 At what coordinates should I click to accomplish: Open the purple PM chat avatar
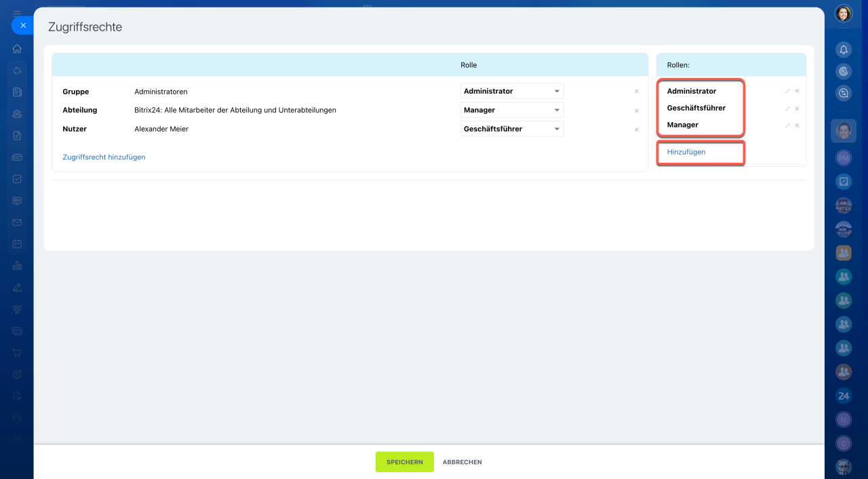click(844, 158)
